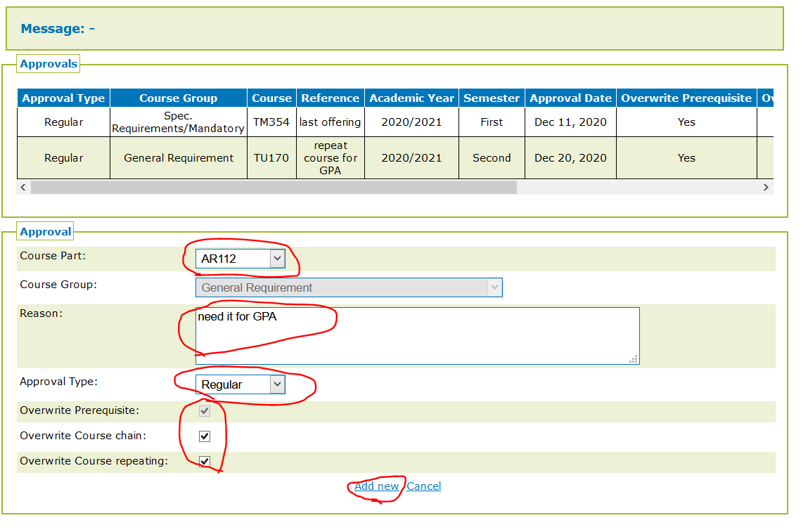808x532 pixels.
Task: Click the resize grip of the Reason box
Action: pos(634,359)
